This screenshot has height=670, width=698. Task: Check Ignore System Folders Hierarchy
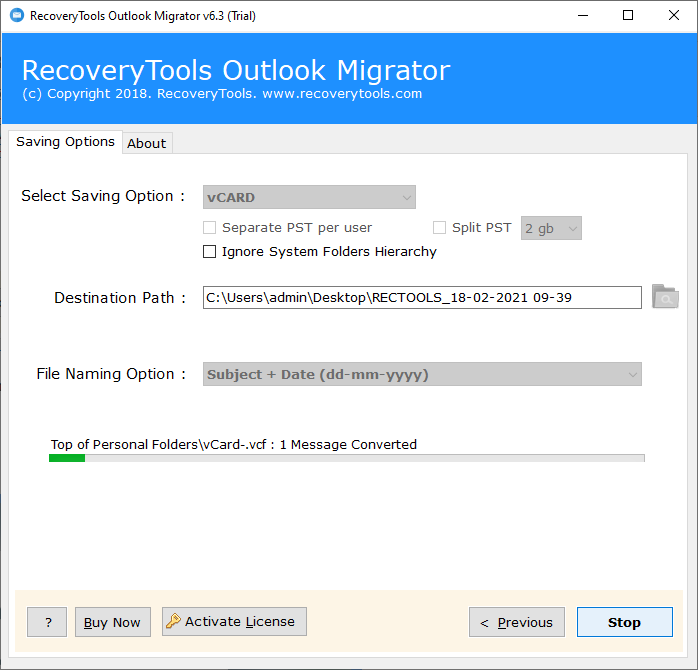coord(209,252)
